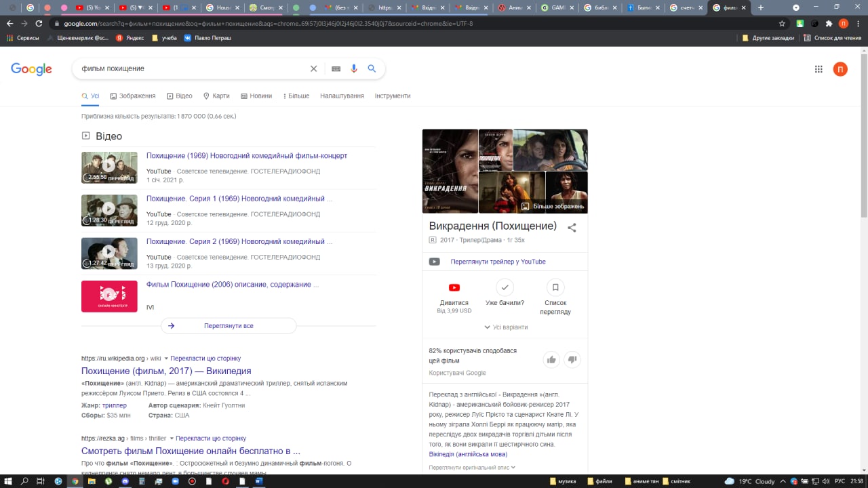Open Task View on the taskbar

click(41, 481)
